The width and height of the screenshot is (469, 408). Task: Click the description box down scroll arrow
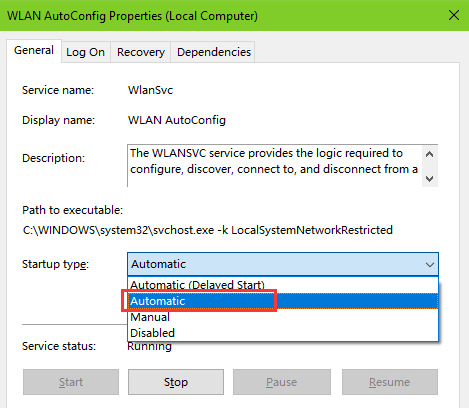(430, 179)
